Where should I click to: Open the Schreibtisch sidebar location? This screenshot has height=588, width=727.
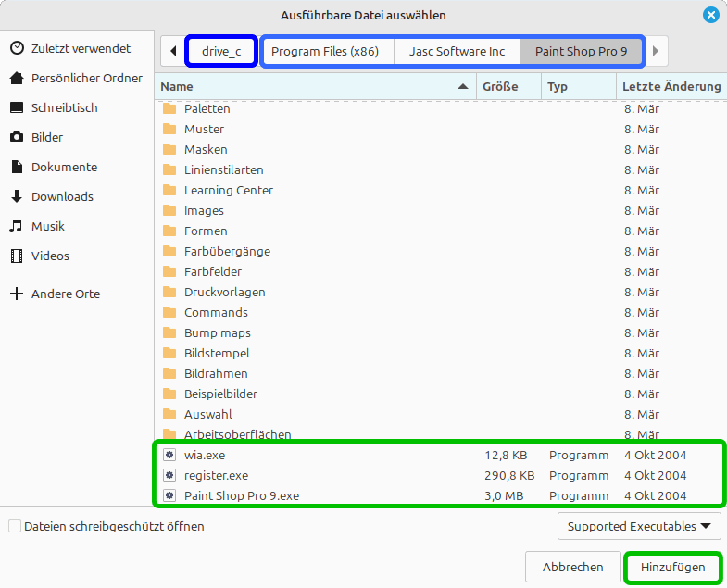(64, 107)
